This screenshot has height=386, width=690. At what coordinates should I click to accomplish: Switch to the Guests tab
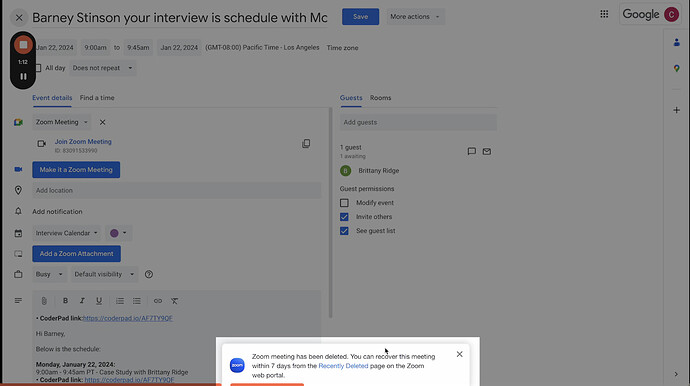click(x=351, y=98)
